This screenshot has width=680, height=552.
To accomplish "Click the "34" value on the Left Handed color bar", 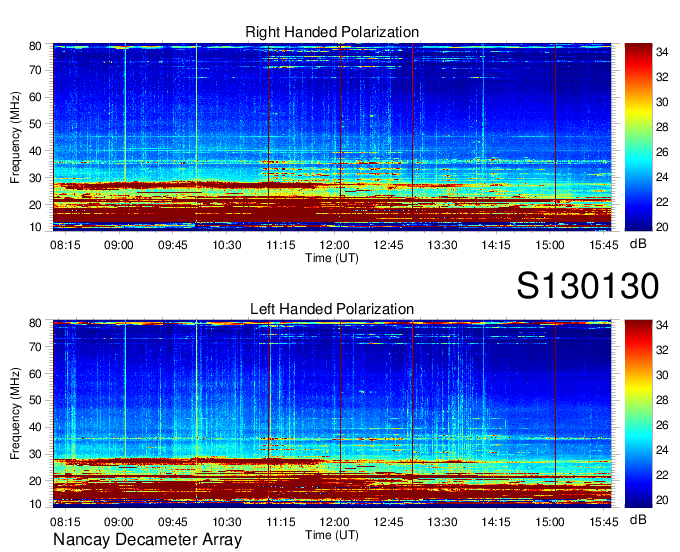I will tap(662, 325).
